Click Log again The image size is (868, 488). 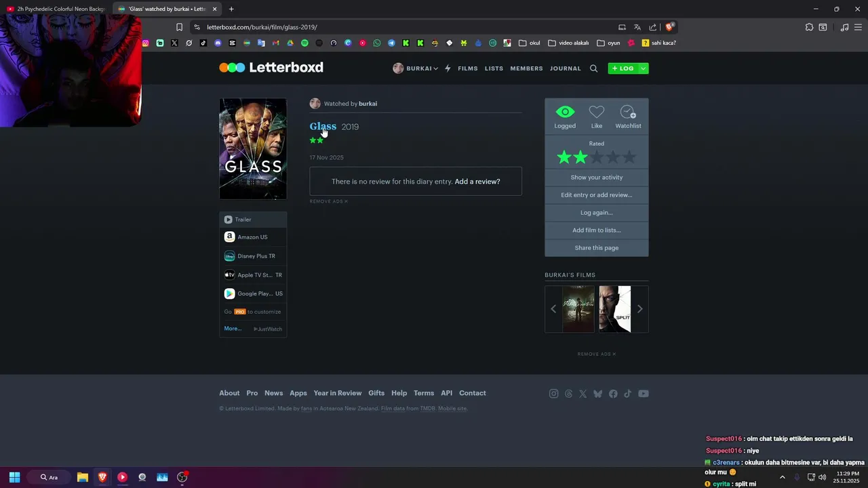(x=597, y=213)
